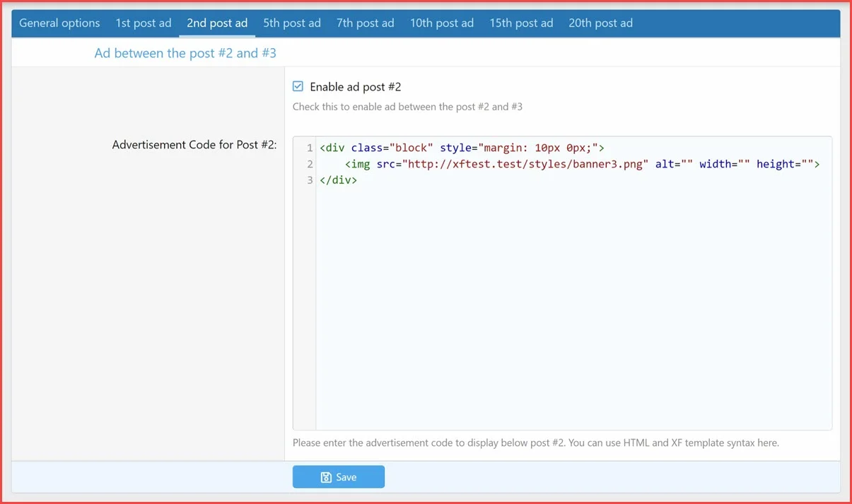Click line number 1 in editor gutter
The width and height of the screenshot is (852, 504).
[309, 148]
